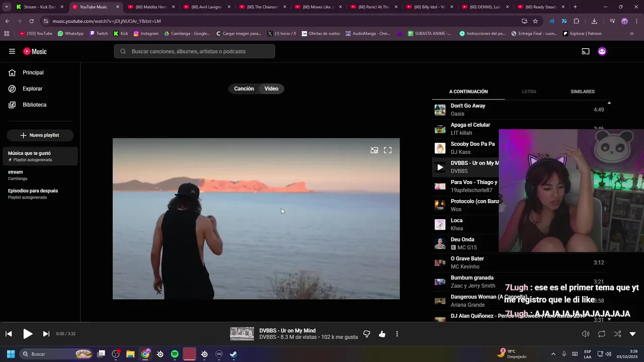Open the SIMILARES tab

tap(583, 92)
